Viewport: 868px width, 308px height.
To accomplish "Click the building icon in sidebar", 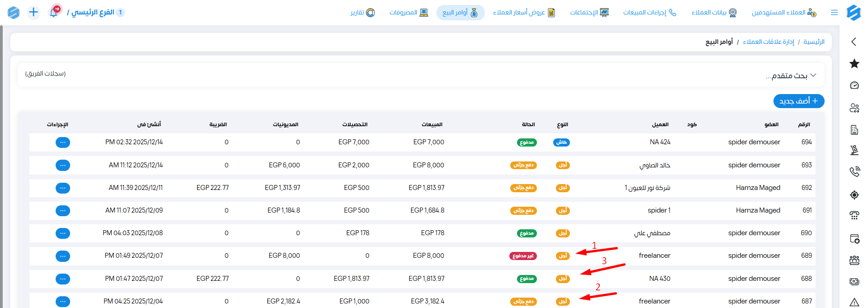I will [x=854, y=130].
